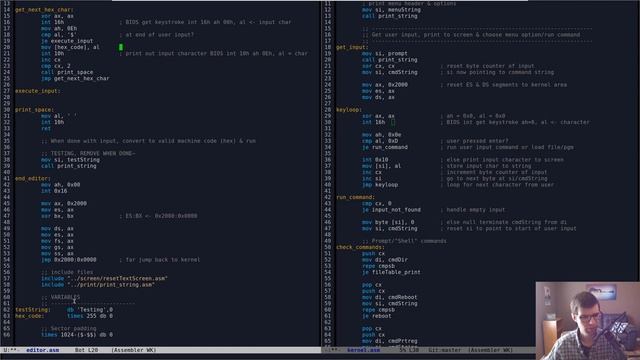Click the 'xor cx, cx' instruction
Image resolution: width=640 pixels, height=360 pixels.
pyautogui.click(x=378, y=66)
